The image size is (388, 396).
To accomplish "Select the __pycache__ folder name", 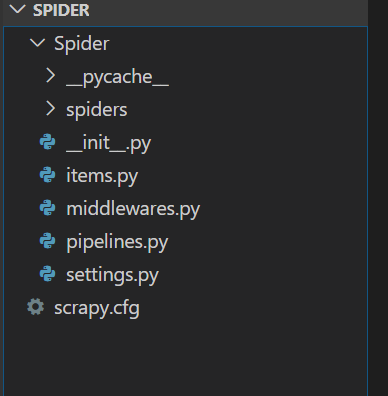I will click(x=117, y=77).
